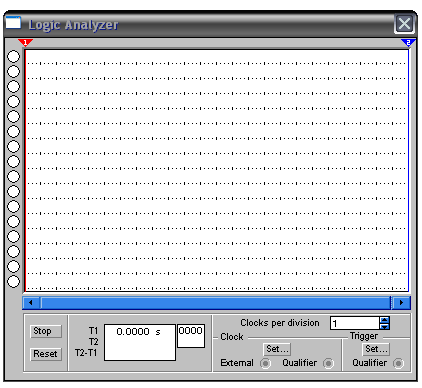Click the T2-T1 label

86,353
